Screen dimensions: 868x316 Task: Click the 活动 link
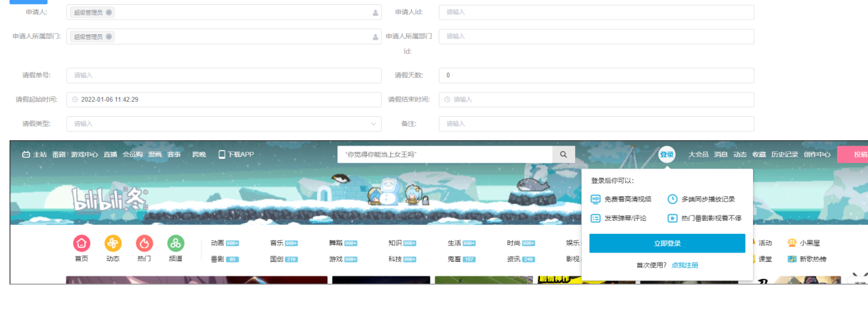tap(765, 243)
